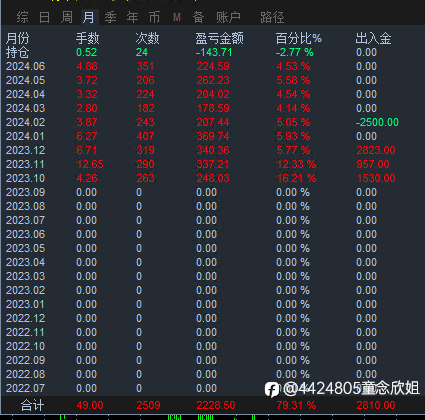Select the 2022.09 month row
This screenshot has height=420, width=425.
click(25, 360)
